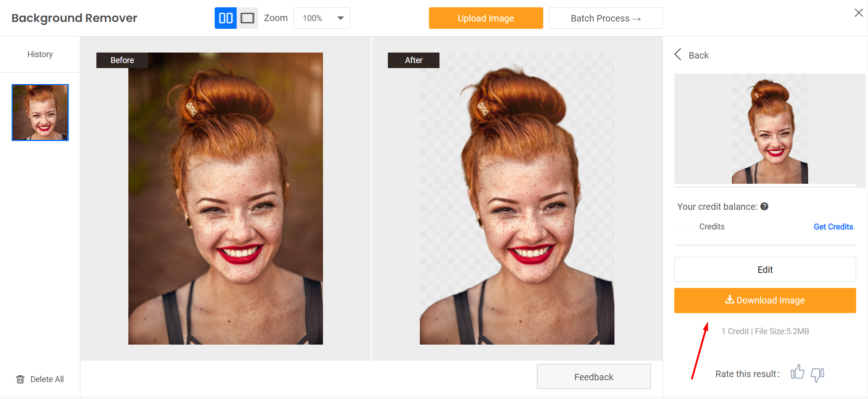Image resolution: width=868 pixels, height=399 pixels.
Task: Open the Zoom 100% dropdown
Action: pyautogui.click(x=322, y=18)
